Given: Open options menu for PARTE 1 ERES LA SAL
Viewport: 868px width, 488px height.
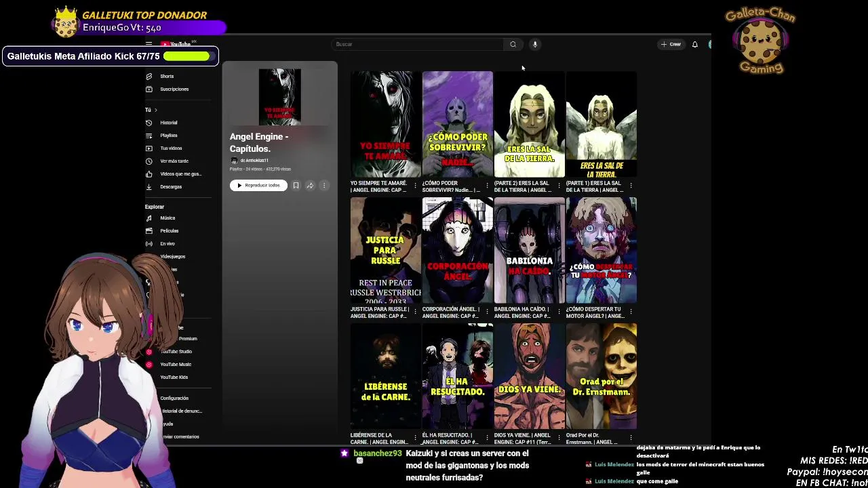Looking at the screenshot, I should point(631,186).
